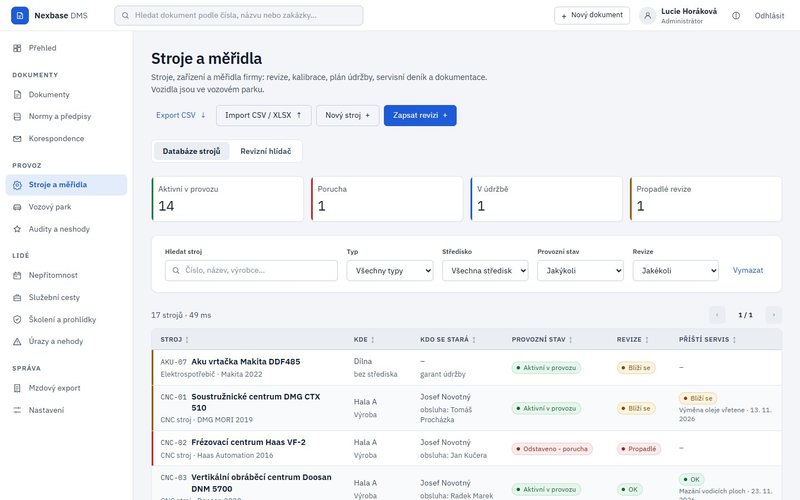Image resolution: width=800 pixels, height=500 pixels.
Task: Open the help info icon beside Odhlásit
Action: click(736, 15)
